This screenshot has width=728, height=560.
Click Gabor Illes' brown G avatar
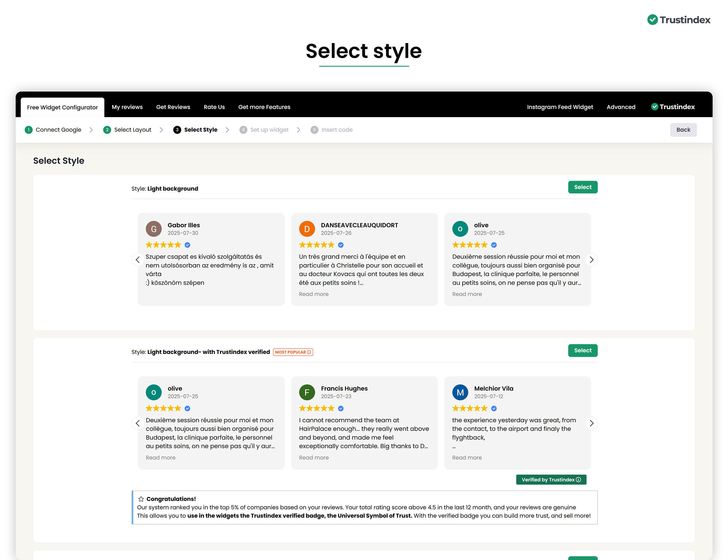pos(154,229)
